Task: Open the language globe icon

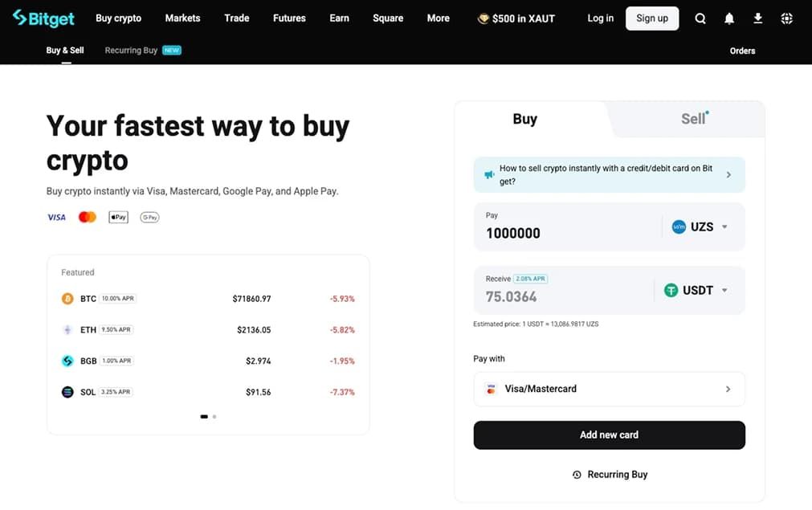Action: pyautogui.click(x=786, y=18)
